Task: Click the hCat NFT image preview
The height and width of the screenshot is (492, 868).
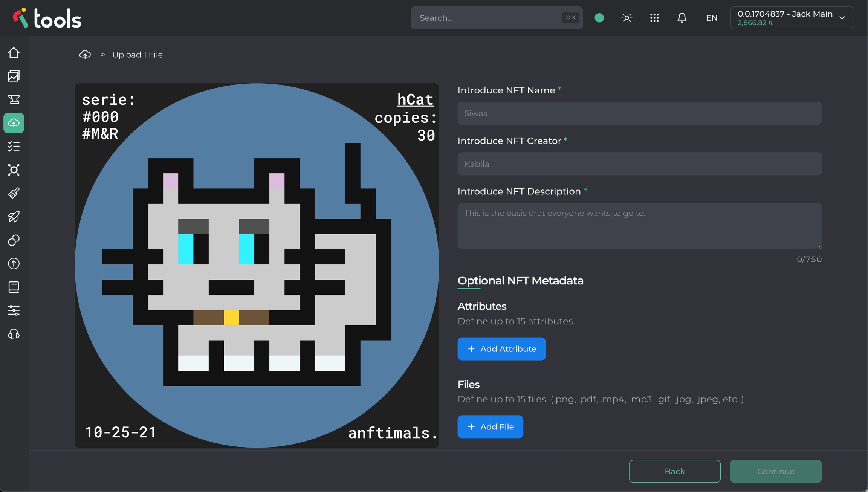Action: (257, 265)
